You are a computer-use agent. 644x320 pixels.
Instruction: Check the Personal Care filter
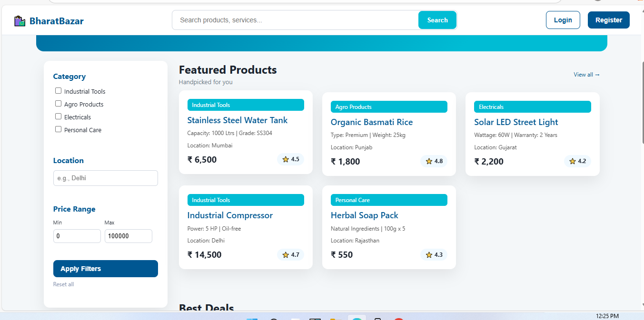coord(58,129)
